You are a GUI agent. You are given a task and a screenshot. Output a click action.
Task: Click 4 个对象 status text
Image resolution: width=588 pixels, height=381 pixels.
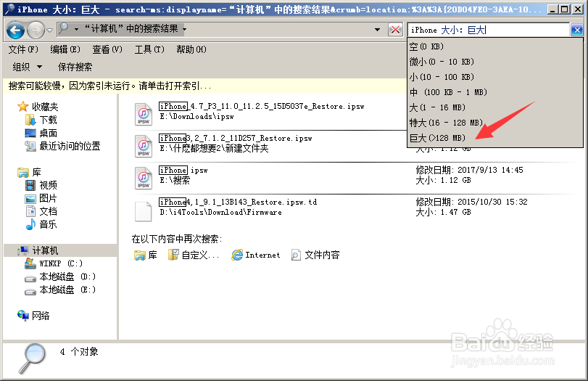(79, 352)
